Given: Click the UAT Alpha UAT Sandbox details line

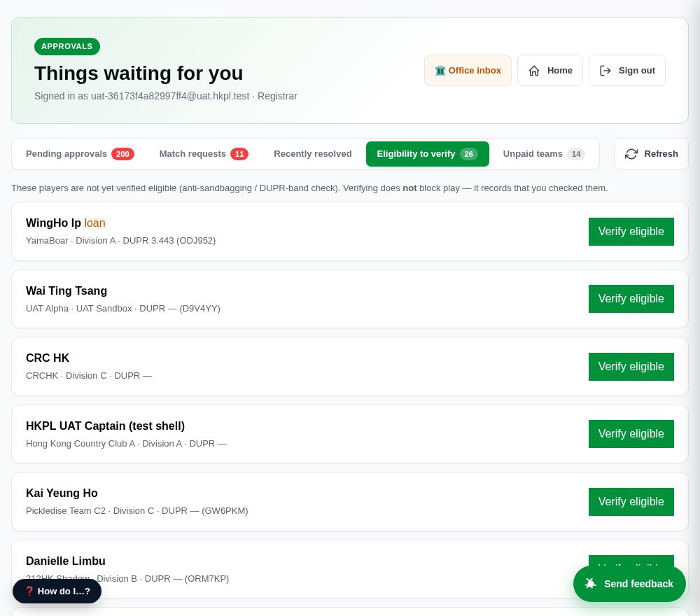Looking at the screenshot, I should 122,309.
